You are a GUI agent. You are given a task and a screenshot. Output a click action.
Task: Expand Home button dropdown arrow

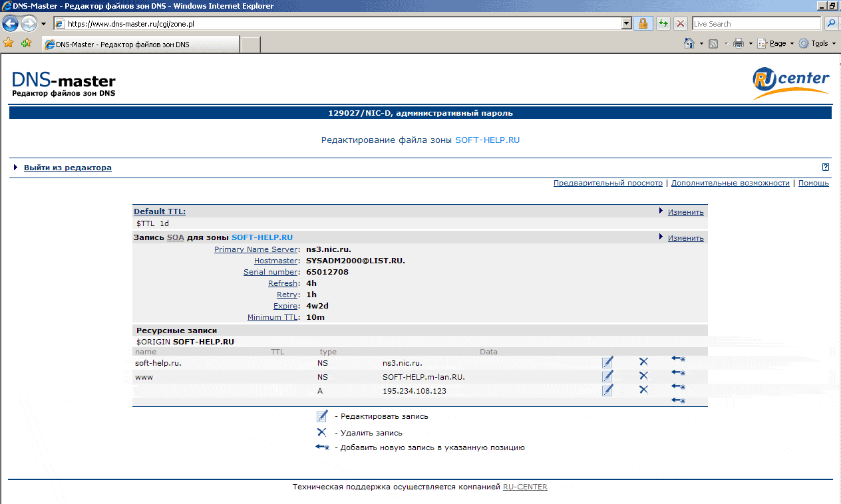click(701, 44)
